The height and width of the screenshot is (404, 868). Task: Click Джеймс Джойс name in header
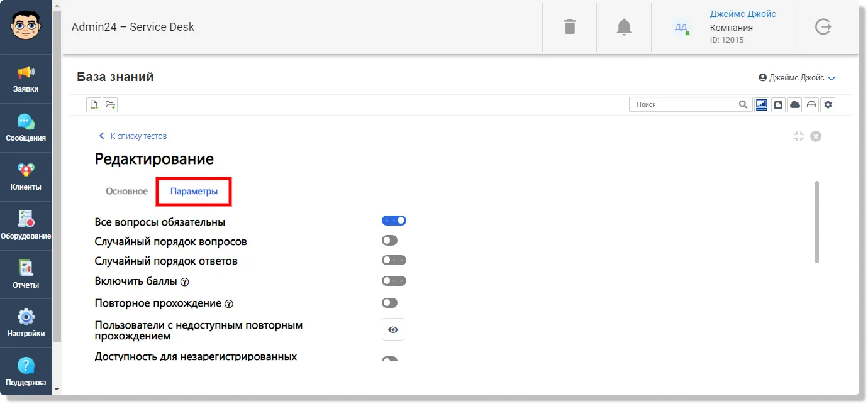743,14
